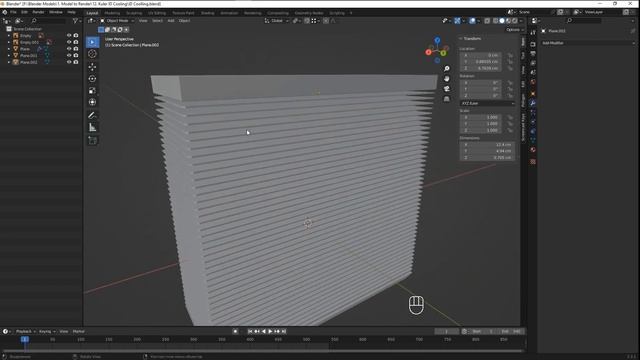Click the viewport zoom magnifier icon
This screenshot has width=640, height=360.
447,69
